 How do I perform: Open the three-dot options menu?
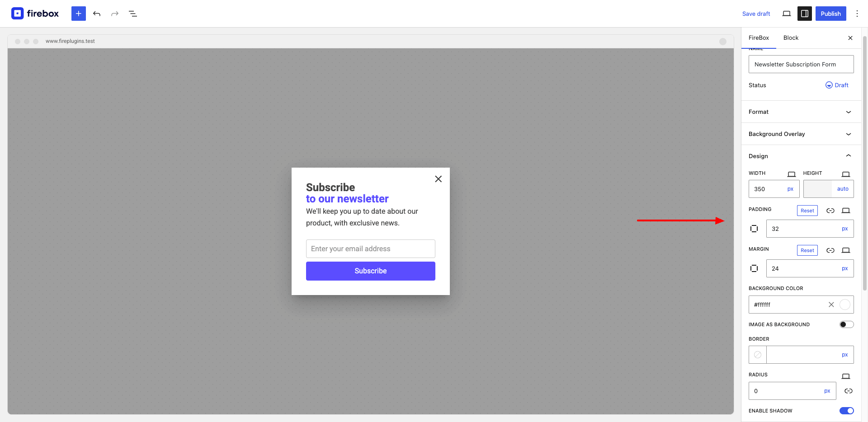click(857, 14)
